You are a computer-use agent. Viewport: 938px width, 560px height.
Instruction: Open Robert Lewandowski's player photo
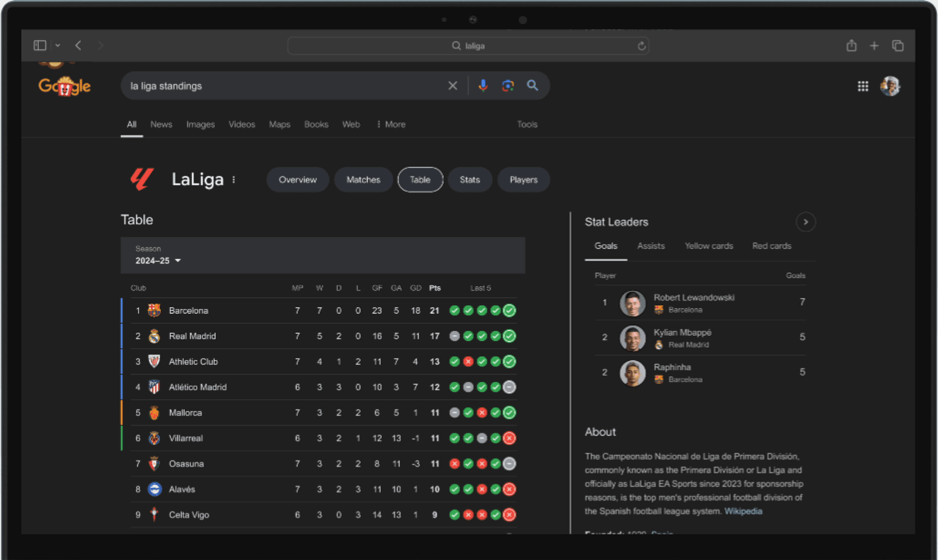633,304
